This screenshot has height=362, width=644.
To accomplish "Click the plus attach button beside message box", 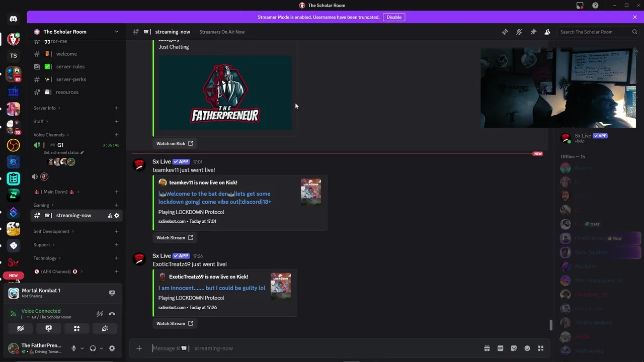I will [139, 348].
